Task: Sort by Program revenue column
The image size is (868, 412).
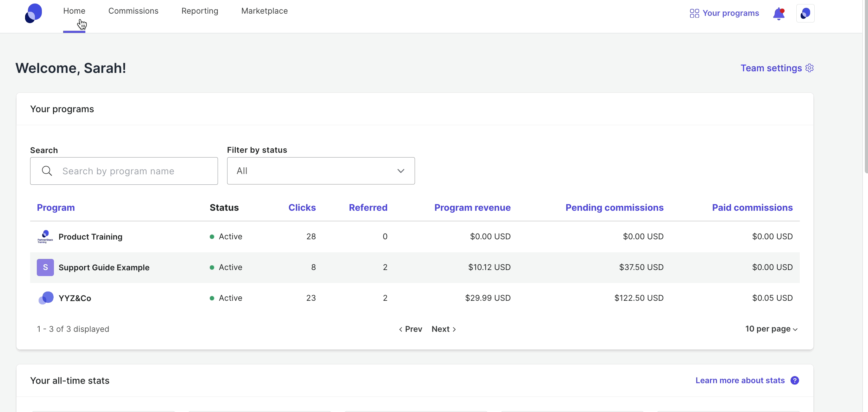Action: (472, 207)
